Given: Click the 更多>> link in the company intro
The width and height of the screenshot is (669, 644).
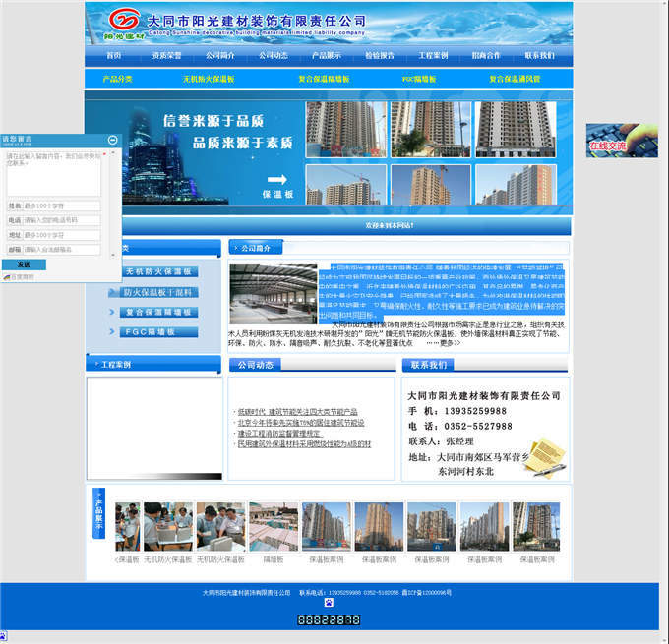Looking at the screenshot, I should click(449, 343).
